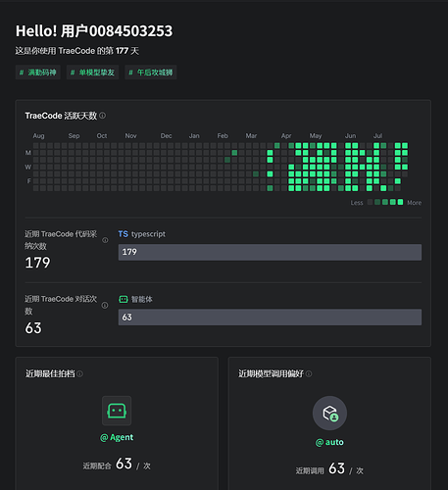Click info icon beside 代码采纳次数 label
This screenshot has height=490, width=448.
pyautogui.click(x=105, y=240)
